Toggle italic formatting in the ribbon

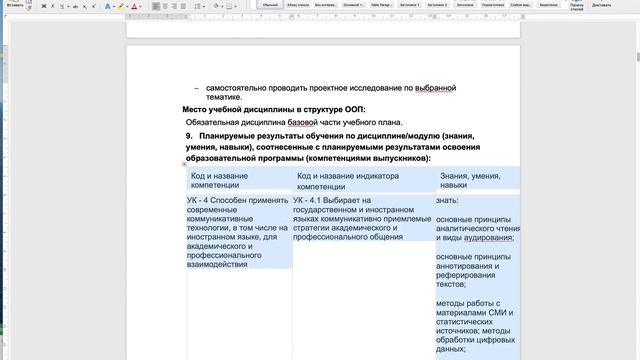tap(52, 6)
